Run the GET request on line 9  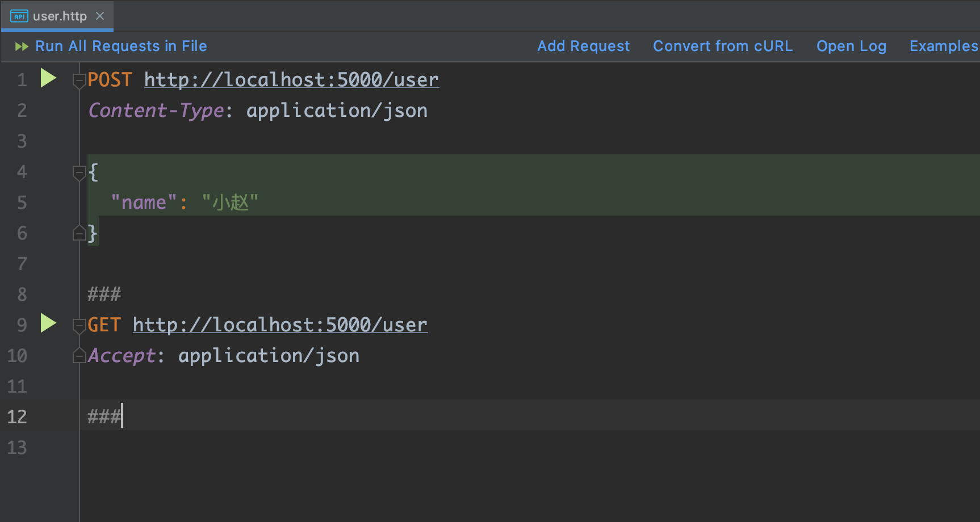click(48, 323)
